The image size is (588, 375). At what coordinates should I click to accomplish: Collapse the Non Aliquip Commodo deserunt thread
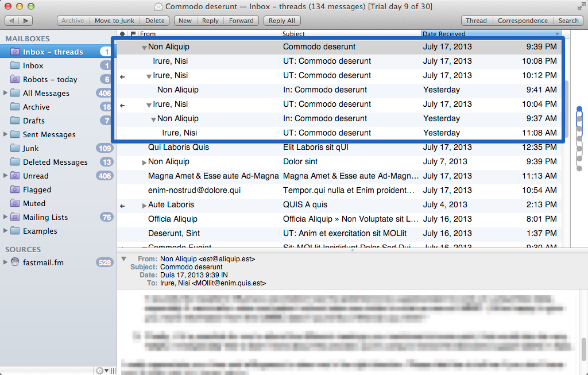(x=144, y=47)
